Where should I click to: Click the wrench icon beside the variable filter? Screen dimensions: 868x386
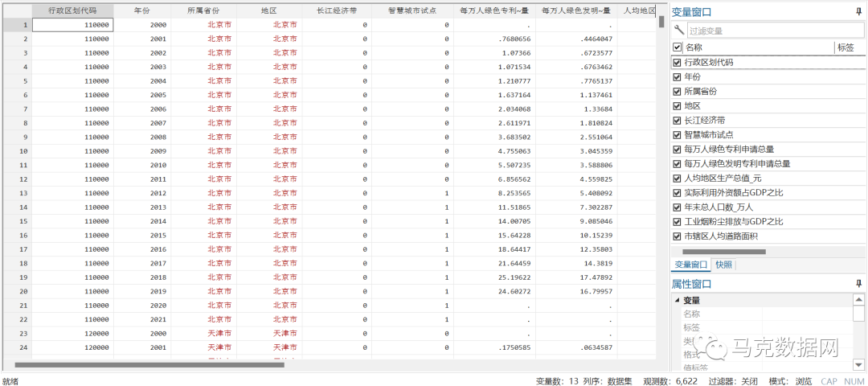click(x=678, y=31)
